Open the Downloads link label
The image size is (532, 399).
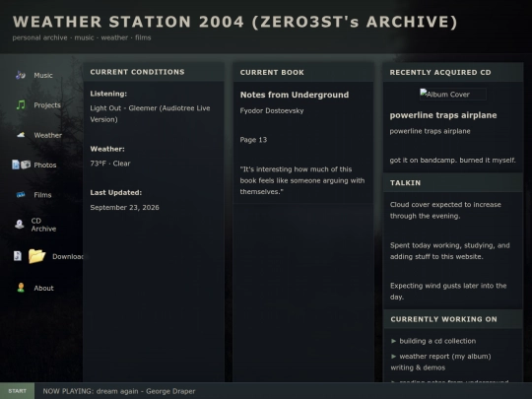(68, 256)
